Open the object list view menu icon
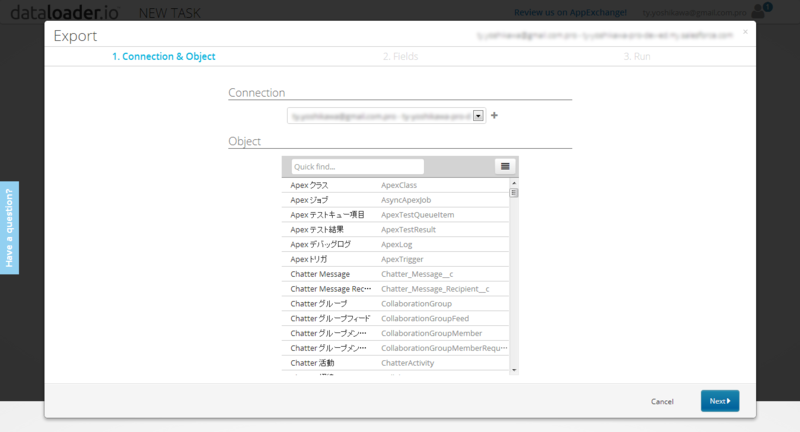This screenshot has width=800, height=432. pos(505,166)
